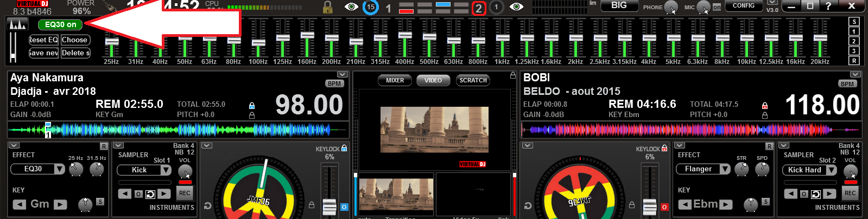Click the small lock beside right pitch fader
This screenshot has height=219, width=868.
(632, 205)
